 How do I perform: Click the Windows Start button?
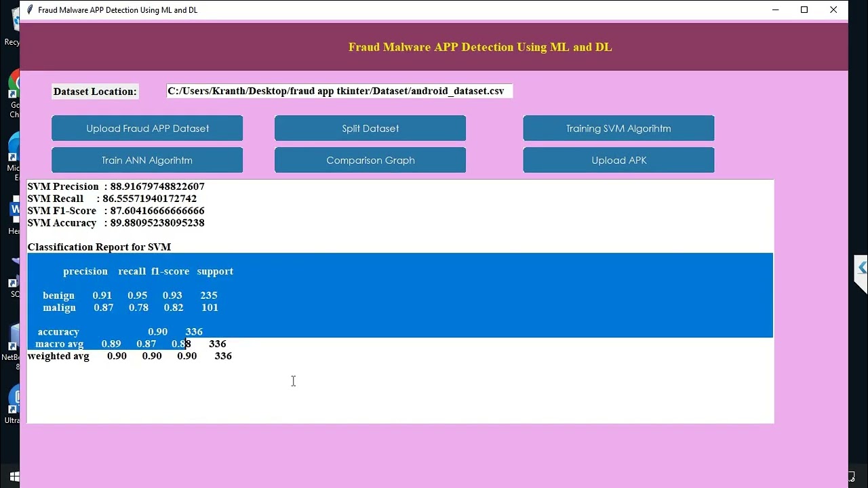14,477
